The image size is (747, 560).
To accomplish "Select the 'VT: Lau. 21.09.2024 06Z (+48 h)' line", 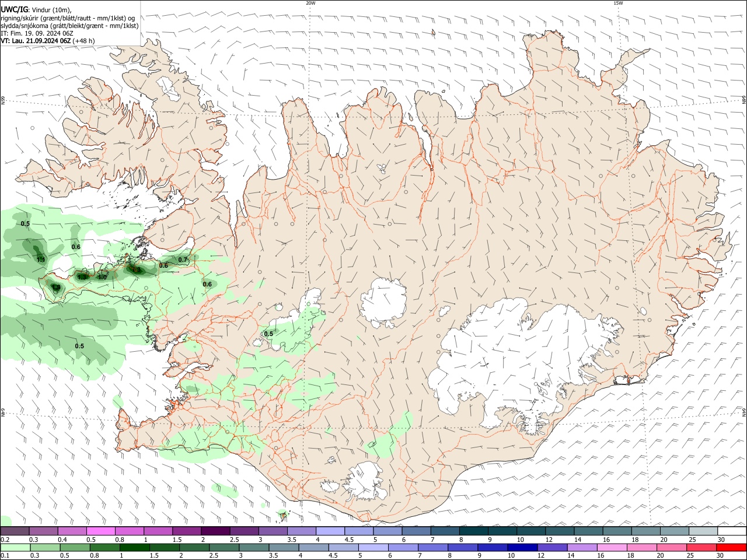I will pos(48,41).
